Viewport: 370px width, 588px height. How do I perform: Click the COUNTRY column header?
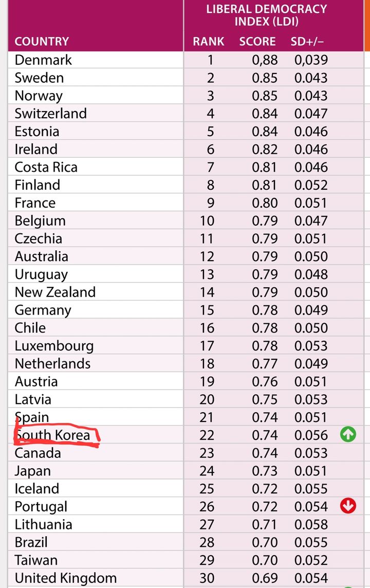click(42, 42)
